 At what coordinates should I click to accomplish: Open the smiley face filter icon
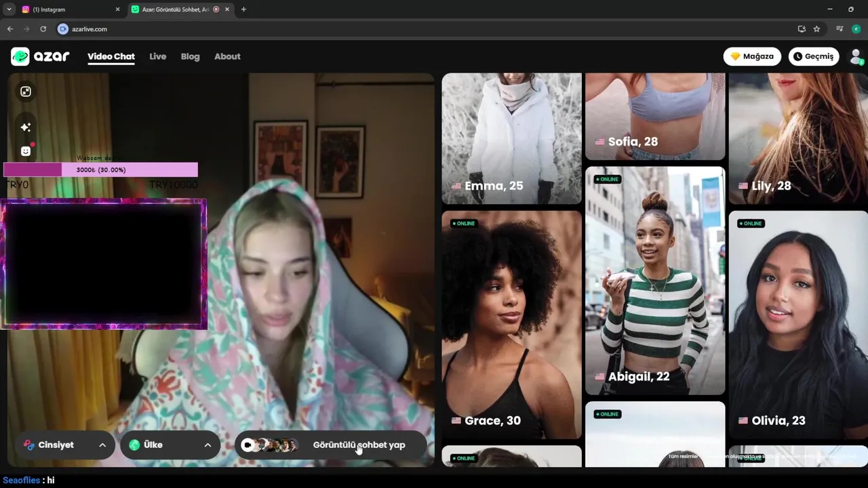pos(26,150)
